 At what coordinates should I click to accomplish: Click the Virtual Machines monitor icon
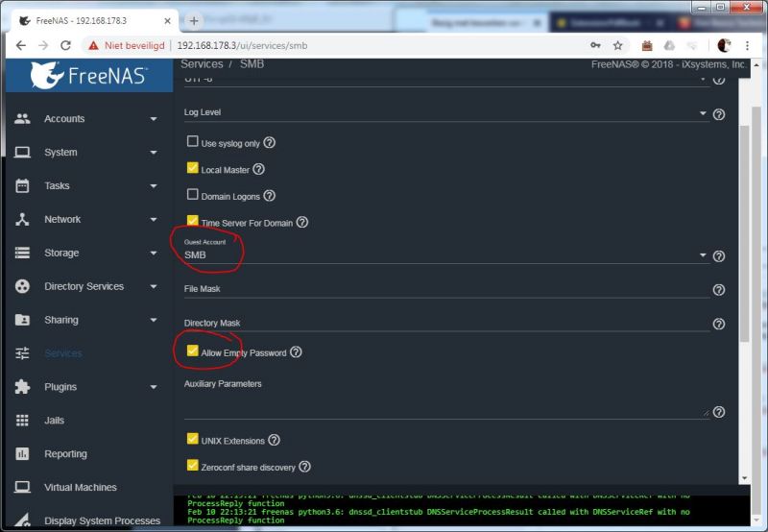22,488
